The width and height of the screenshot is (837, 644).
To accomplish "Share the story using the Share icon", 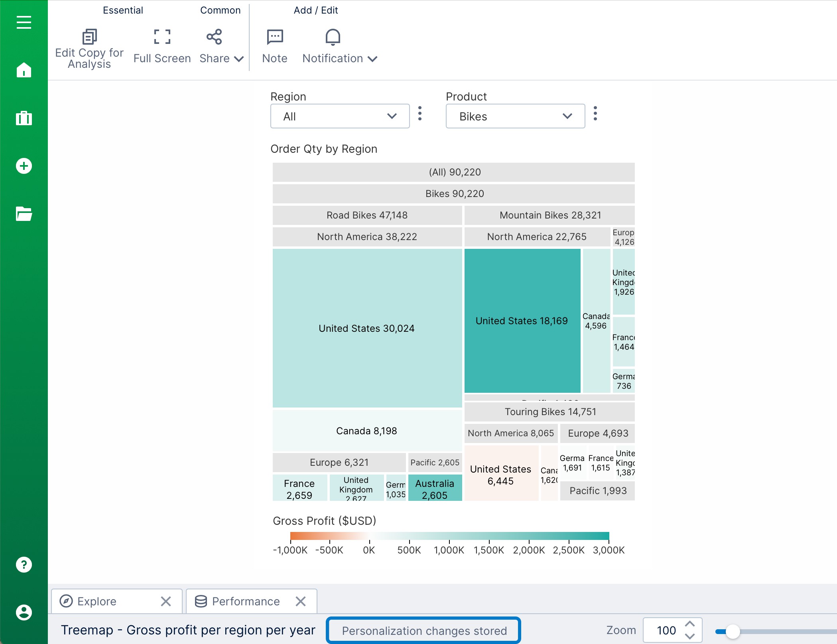I will click(x=214, y=37).
